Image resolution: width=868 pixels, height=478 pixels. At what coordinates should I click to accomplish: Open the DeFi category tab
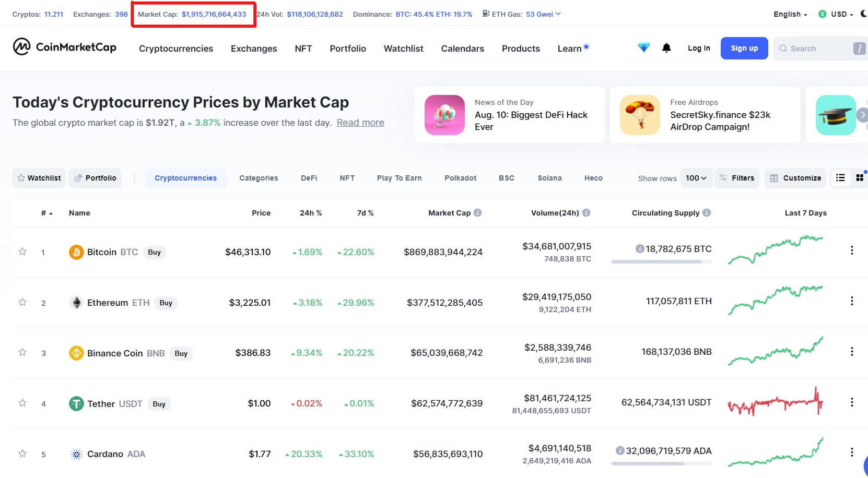click(309, 178)
